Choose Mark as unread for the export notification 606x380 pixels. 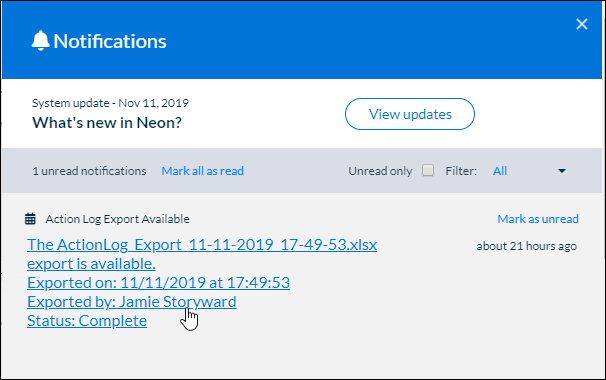(x=538, y=219)
